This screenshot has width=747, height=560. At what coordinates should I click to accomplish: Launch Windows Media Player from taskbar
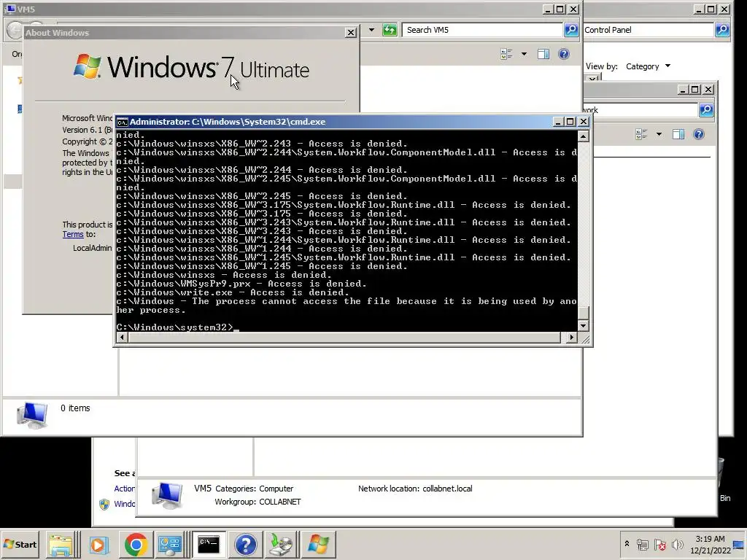[99, 544]
